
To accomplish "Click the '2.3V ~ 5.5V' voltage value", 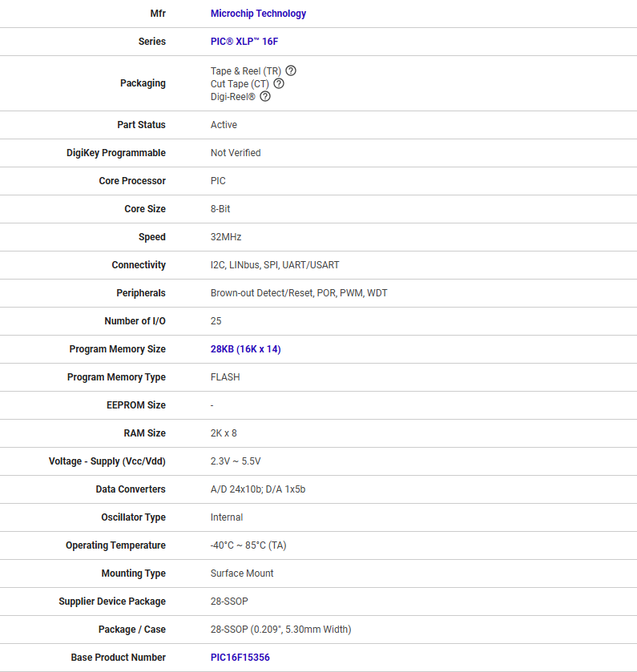I will tap(236, 461).
